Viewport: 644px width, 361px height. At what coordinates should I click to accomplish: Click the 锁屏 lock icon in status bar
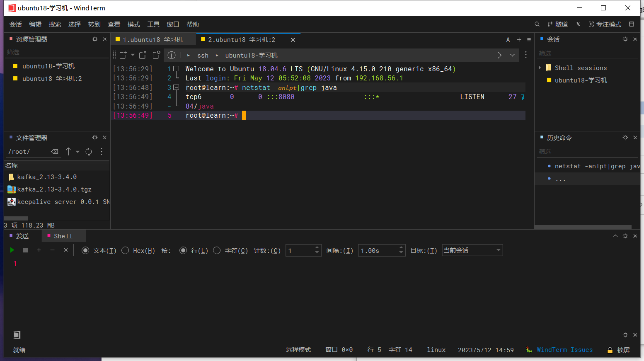[609, 350]
